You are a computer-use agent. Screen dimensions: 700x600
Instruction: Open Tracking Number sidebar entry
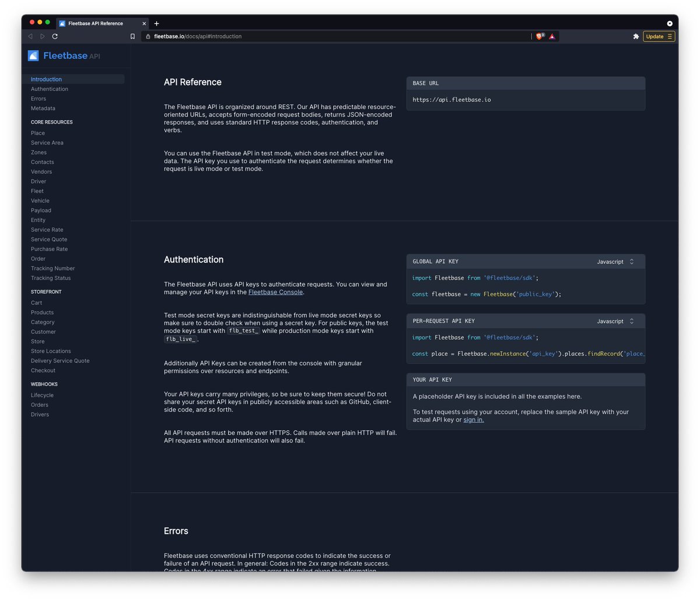[x=53, y=268]
